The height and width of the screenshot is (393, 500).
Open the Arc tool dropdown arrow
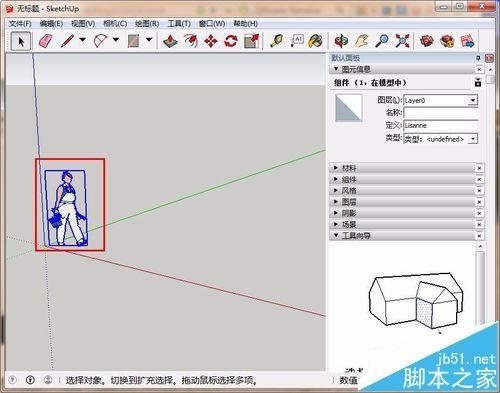pyautogui.click(x=116, y=40)
